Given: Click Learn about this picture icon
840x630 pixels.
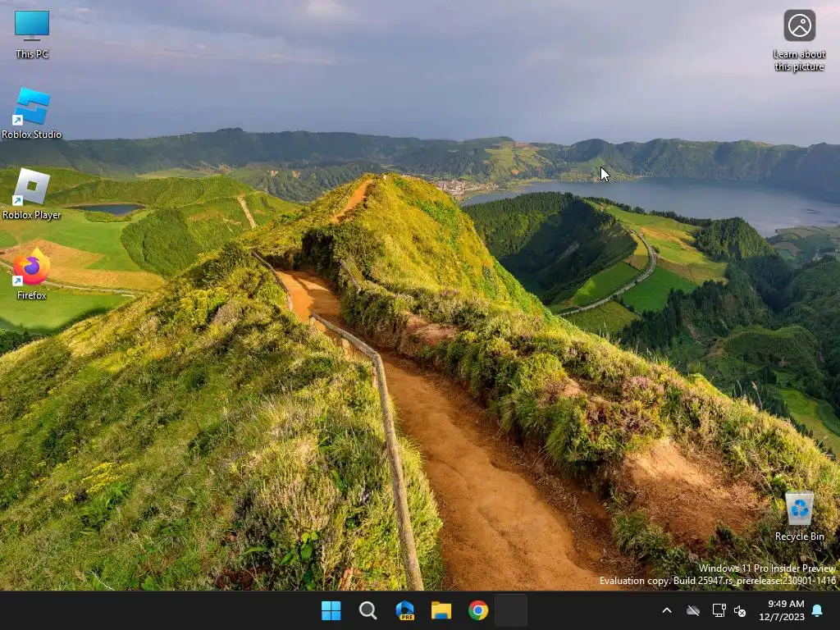Looking at the screenshot, I should tap(799, 41).
